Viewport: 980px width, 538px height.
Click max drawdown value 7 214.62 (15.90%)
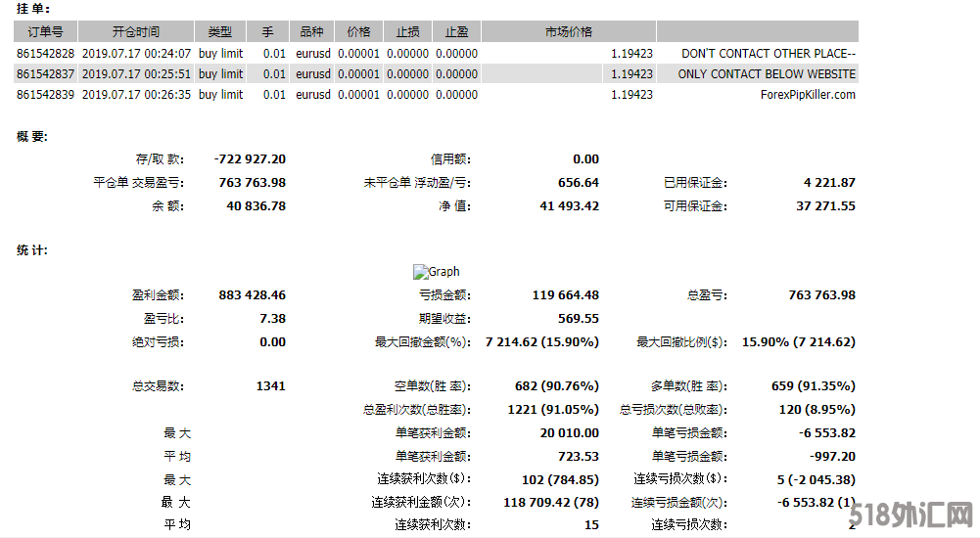(x=541, y=342)
